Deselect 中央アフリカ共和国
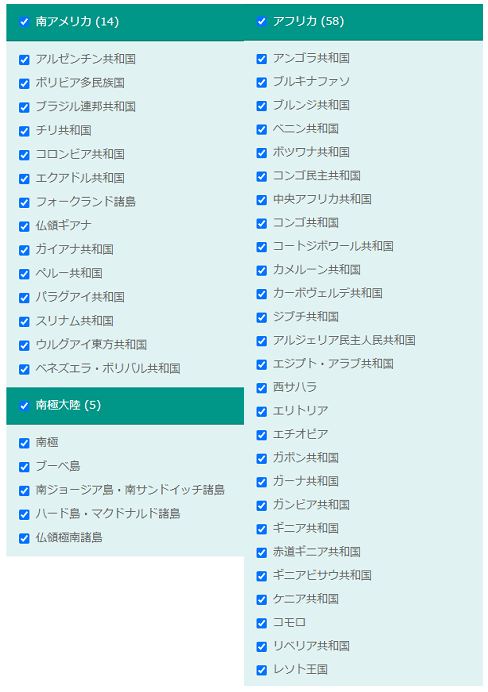 262,199
